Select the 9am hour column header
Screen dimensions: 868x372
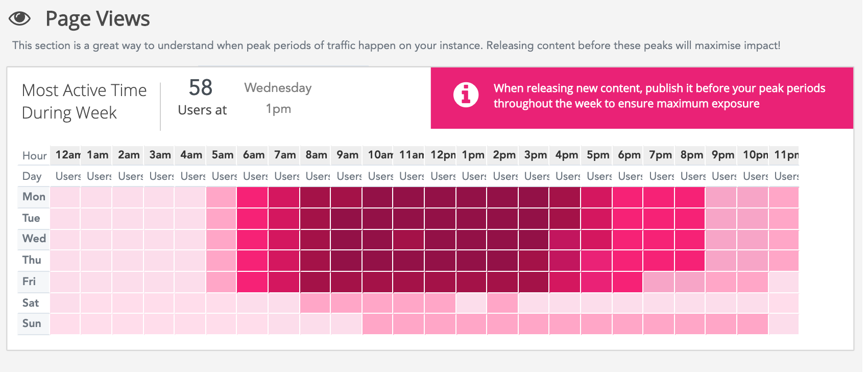pyautogui.click(x=347, y=155)
